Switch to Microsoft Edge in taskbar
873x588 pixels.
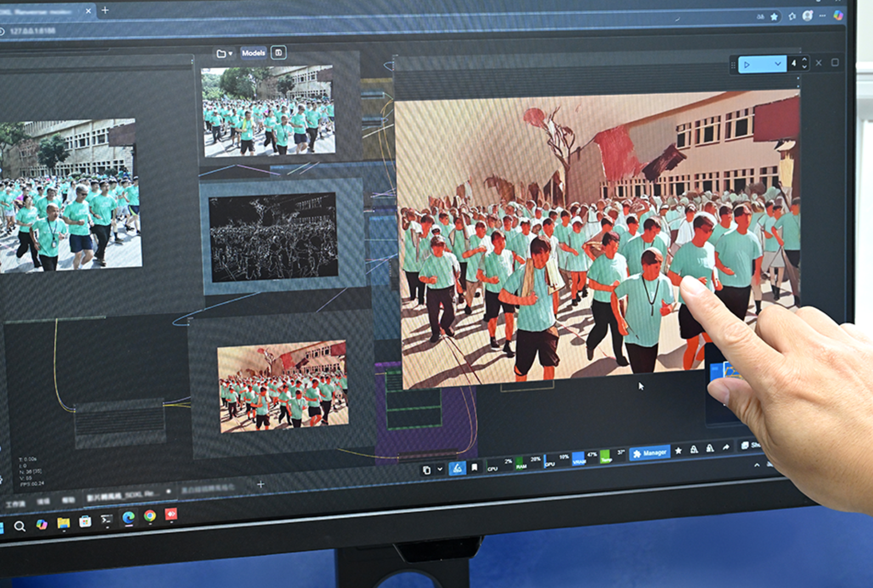pos(128,517)
